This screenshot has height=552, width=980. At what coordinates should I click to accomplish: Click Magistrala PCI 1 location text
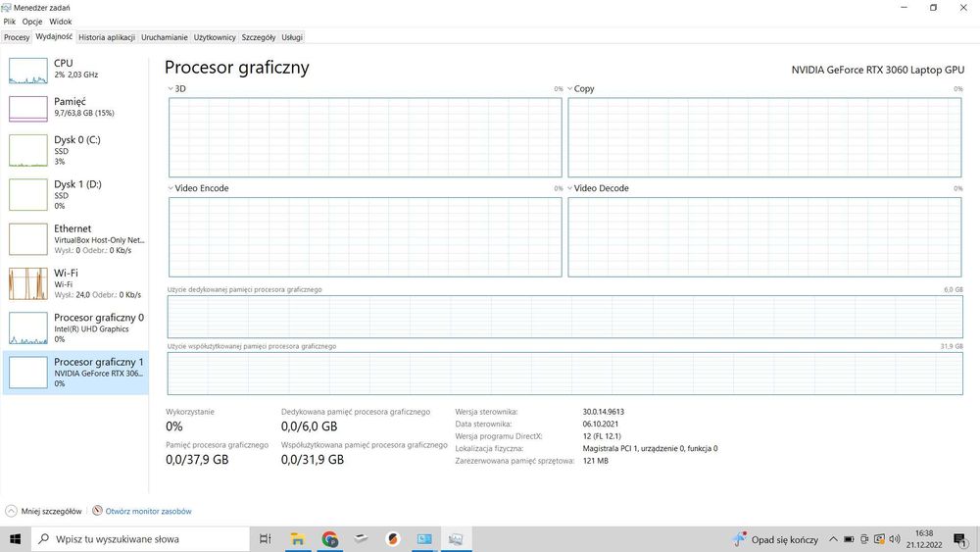pos(650,448)
